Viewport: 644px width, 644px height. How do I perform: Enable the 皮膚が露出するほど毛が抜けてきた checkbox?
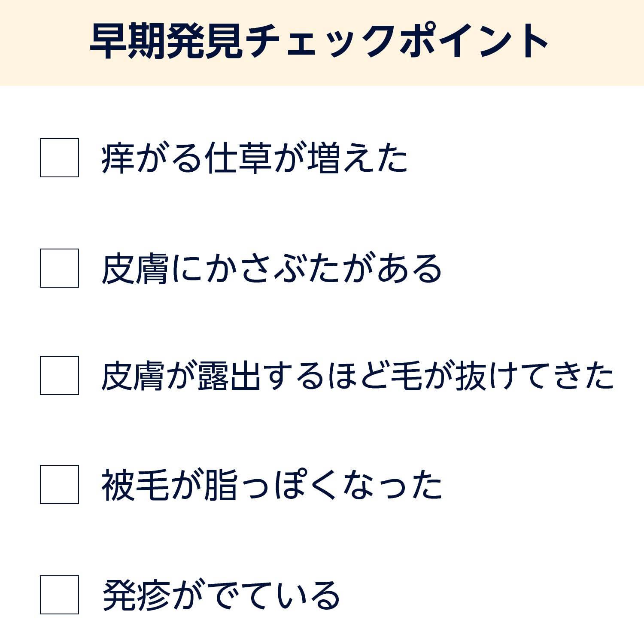[x=59, y=375]
